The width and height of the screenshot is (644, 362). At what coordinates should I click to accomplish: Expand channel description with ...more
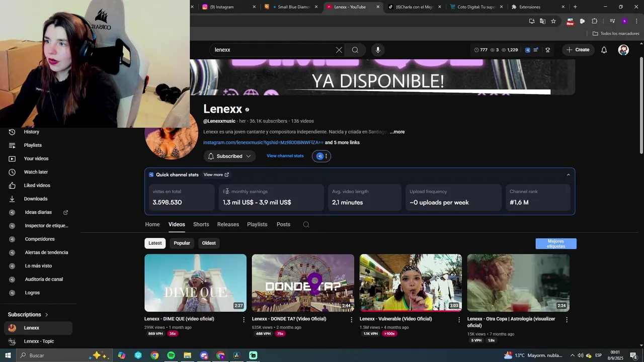point(397,132)
